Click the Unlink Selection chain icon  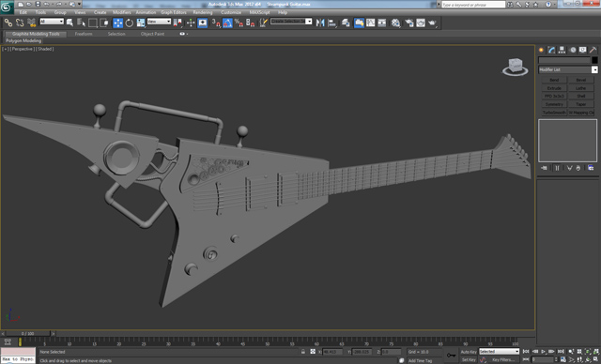coord(20,23)
